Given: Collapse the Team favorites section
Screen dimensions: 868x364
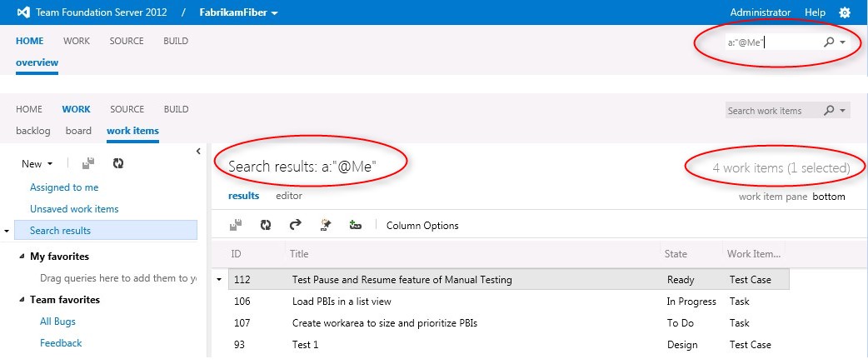Looking at the screenshot, I should click(x=22, y=300).
